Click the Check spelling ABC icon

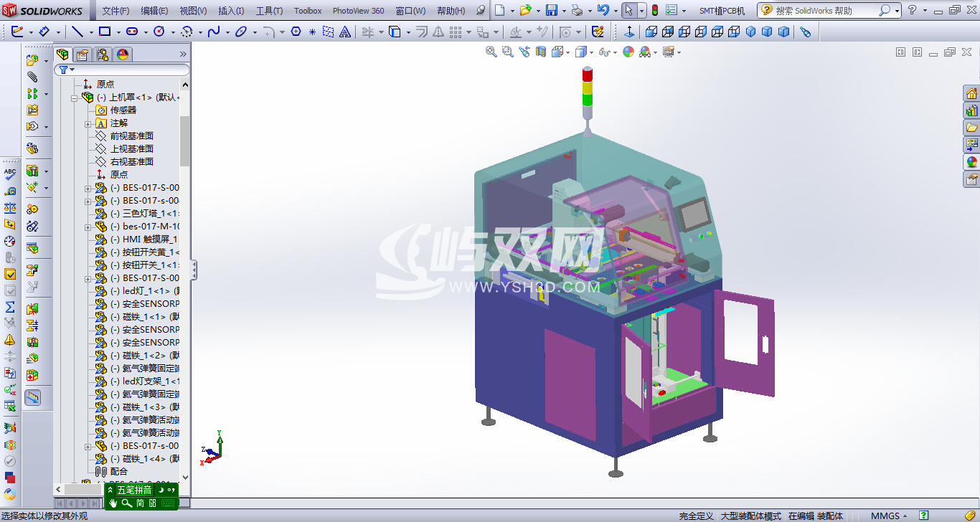click(10, 174)
